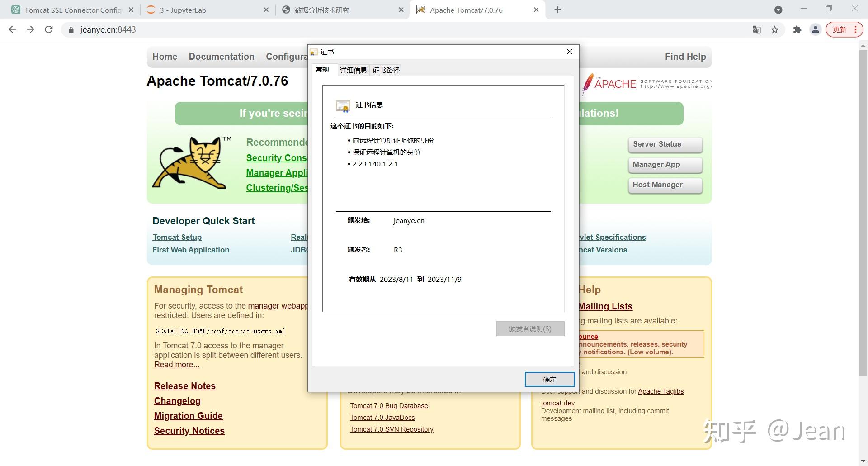This screenshot has width=868, height=466.
Task: Click the 更新 update button
Action: (x=844, y=30)
